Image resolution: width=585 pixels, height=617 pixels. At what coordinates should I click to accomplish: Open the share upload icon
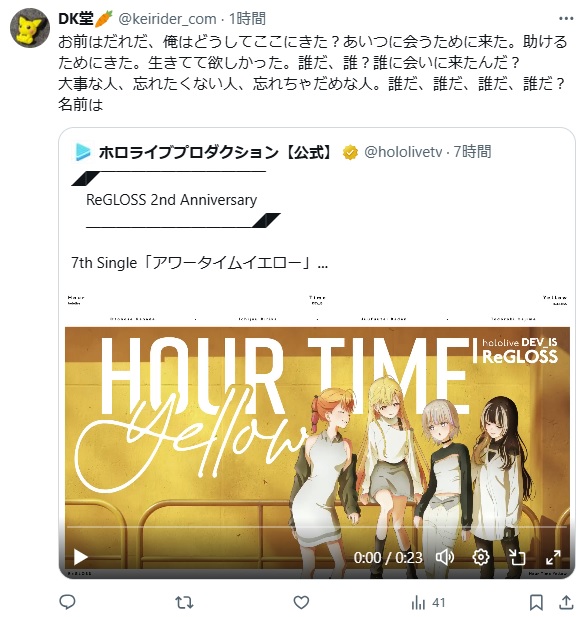point(566,602)
